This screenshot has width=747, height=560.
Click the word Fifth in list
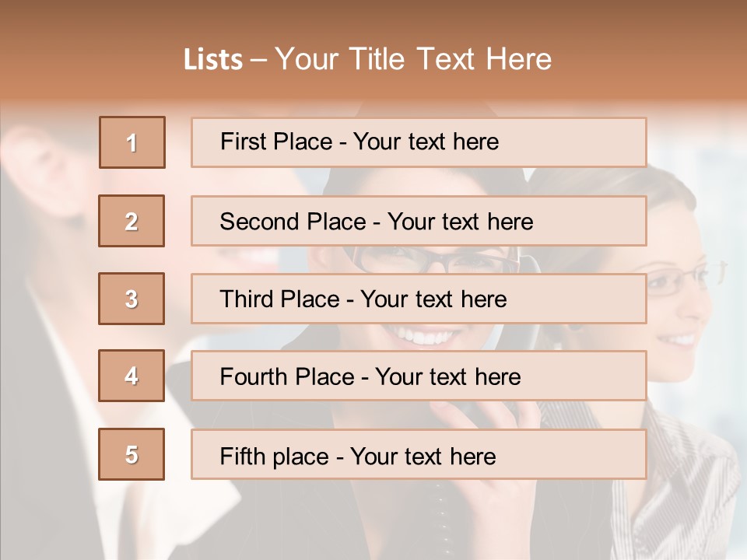pyautogui.click(x=243, y=456)
